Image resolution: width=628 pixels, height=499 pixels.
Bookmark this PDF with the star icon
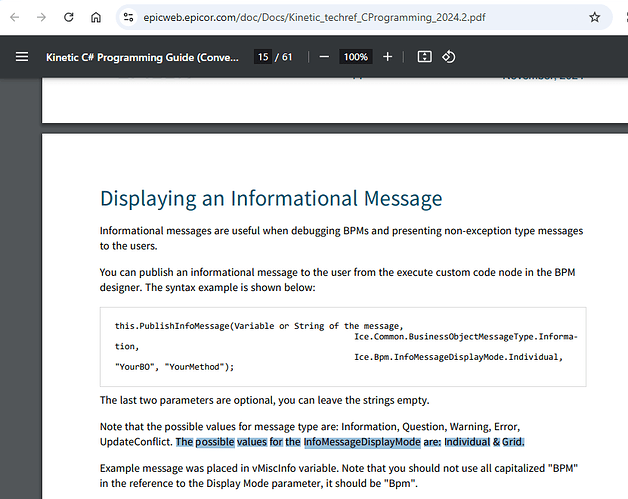point(595,17)
